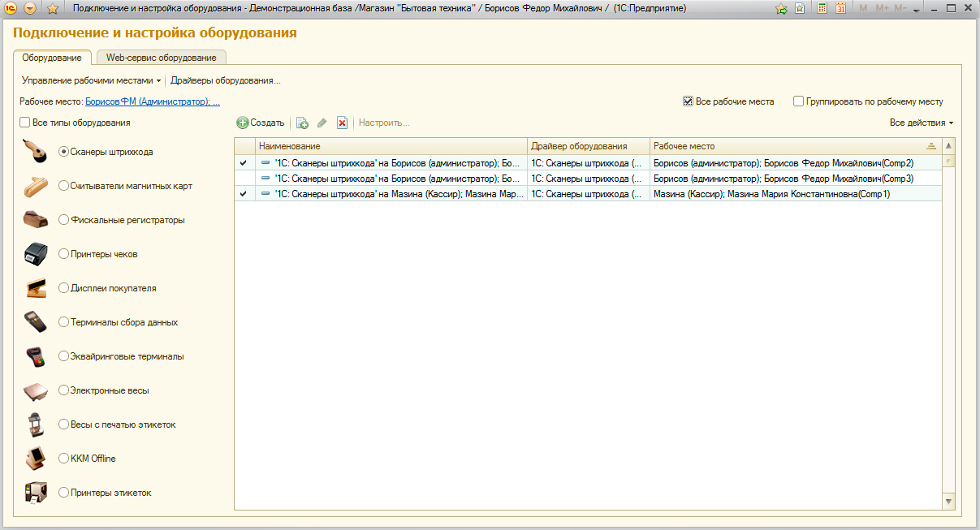
Task: Switch to 'Web-сервис оборудование' tab
Action: (161, 58)
